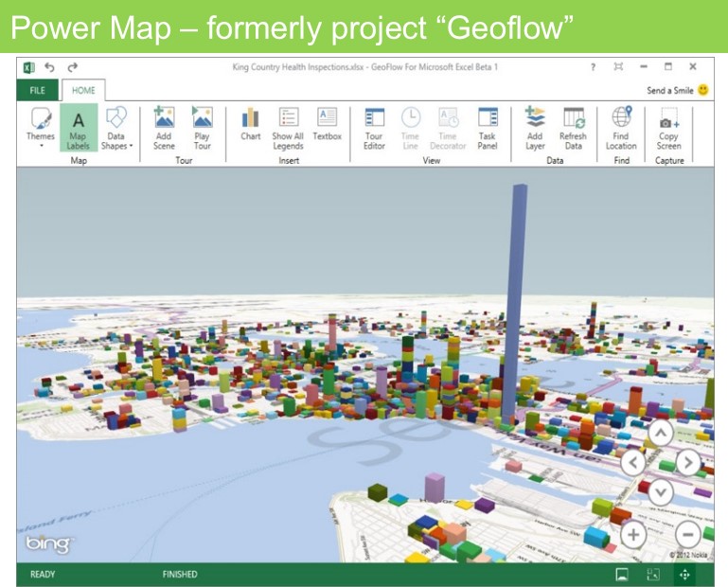
Task: Click the Time Line view button
Action: coord(411,127)
